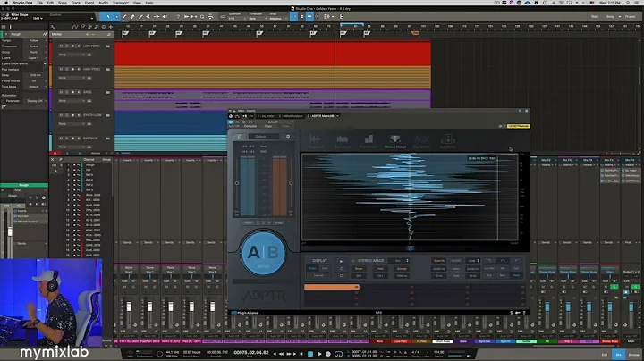Open the Group None dropdown
This screenshot has width=644, height=361.
tap(36, 52)
